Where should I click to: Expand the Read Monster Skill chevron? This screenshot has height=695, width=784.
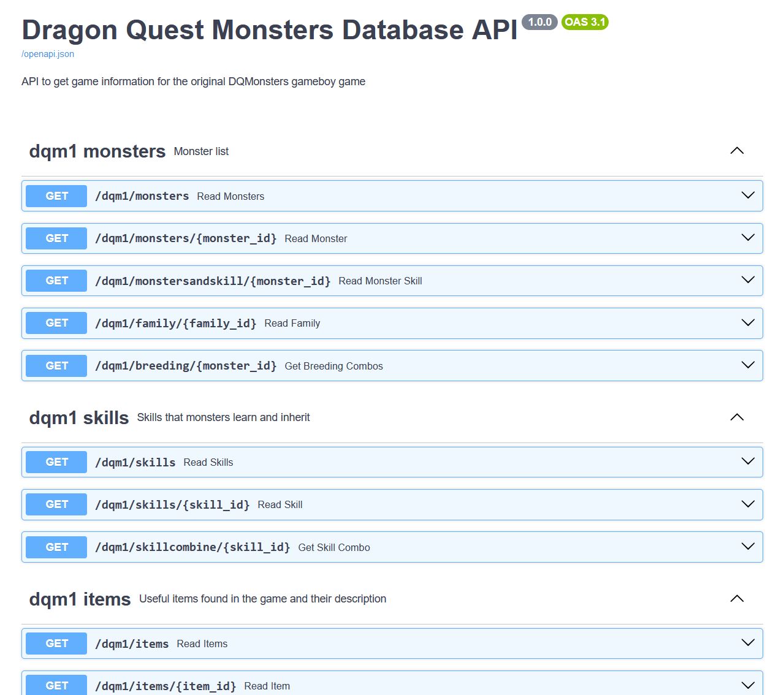(748, 280)
